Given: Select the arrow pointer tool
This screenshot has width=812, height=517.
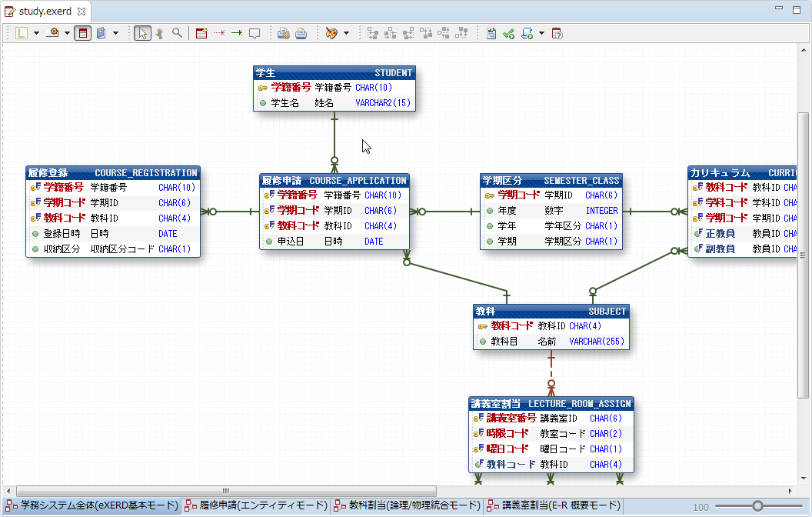Looking at the screenshot, I should (142, 33).
